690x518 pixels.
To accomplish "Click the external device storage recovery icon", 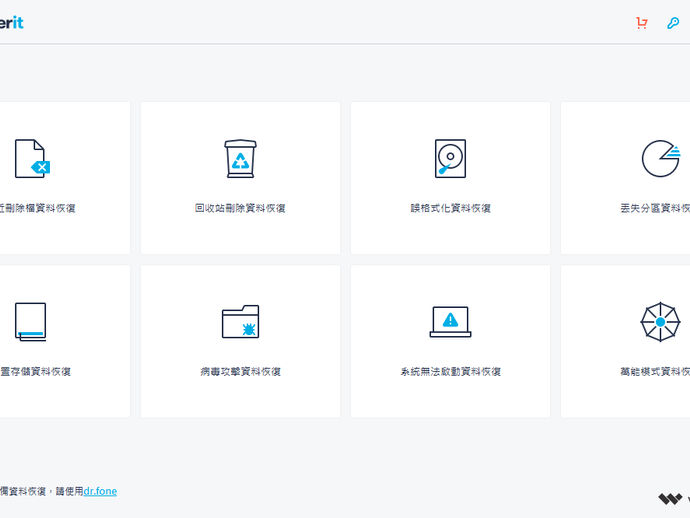I will 30,322.
